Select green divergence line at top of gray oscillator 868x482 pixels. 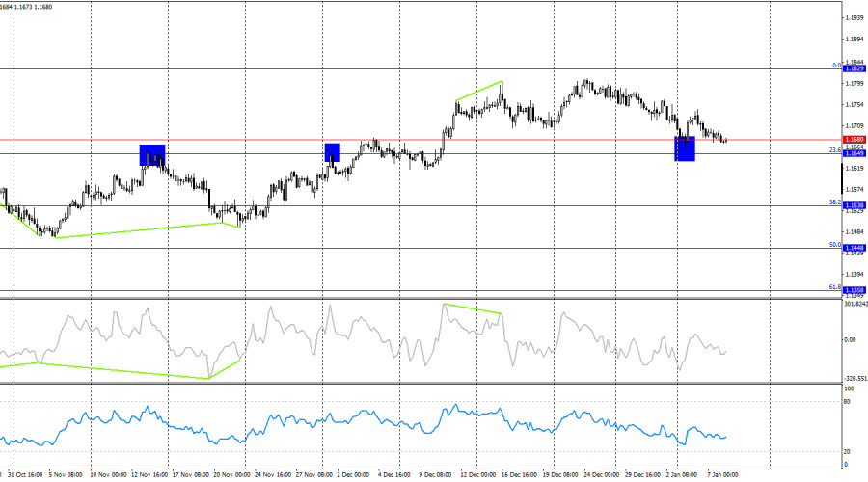tap(473, 308)
